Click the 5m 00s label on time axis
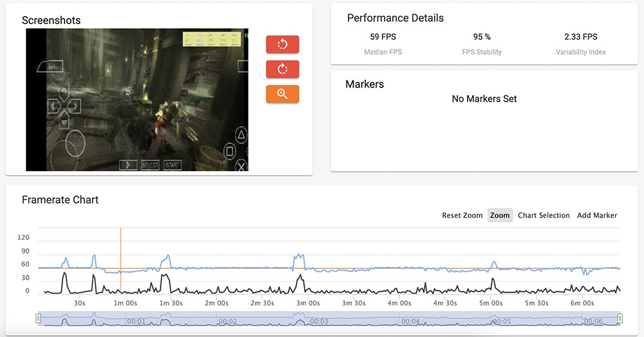 (491, 303)
